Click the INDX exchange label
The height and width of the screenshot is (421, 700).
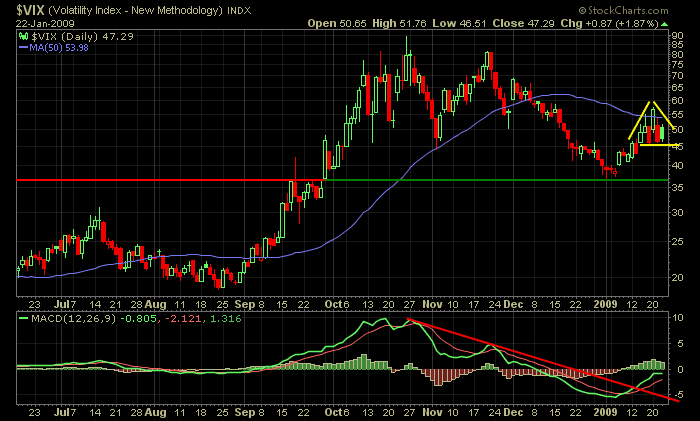click(239, 10)
